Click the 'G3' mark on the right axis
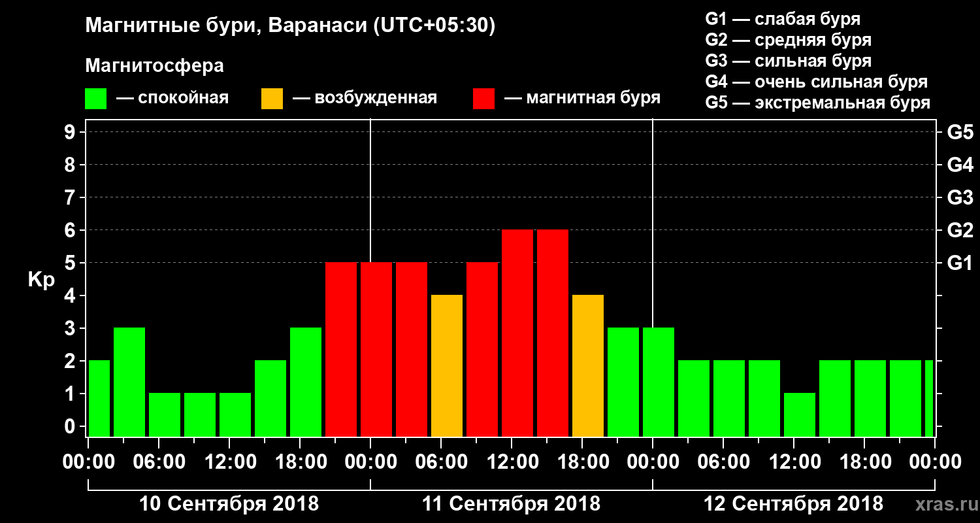 960,197
